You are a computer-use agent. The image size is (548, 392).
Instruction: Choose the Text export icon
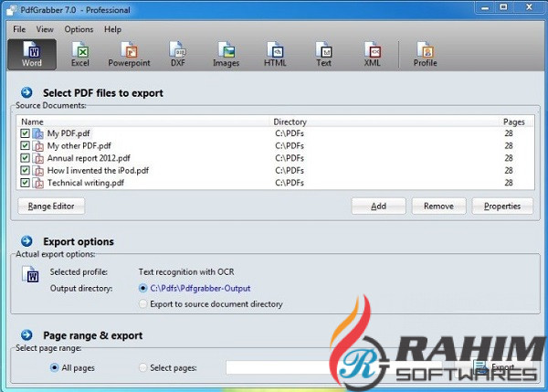tap(323, 54)
